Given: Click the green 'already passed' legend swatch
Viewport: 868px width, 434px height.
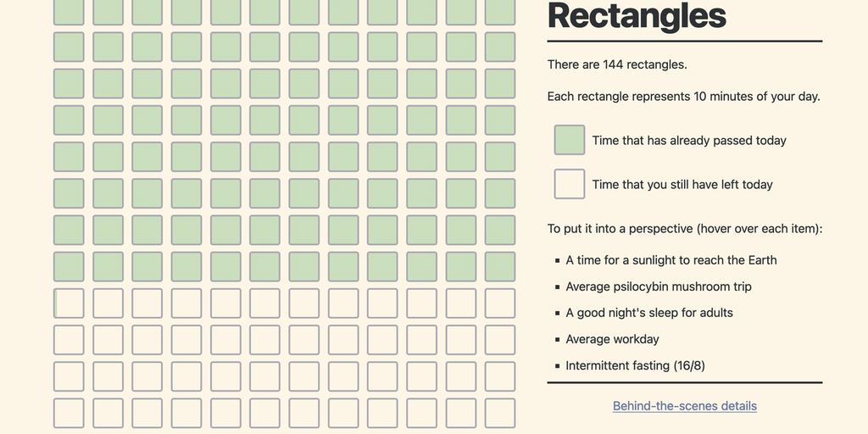Looking at the screenshot, I should tap(570, 140).
